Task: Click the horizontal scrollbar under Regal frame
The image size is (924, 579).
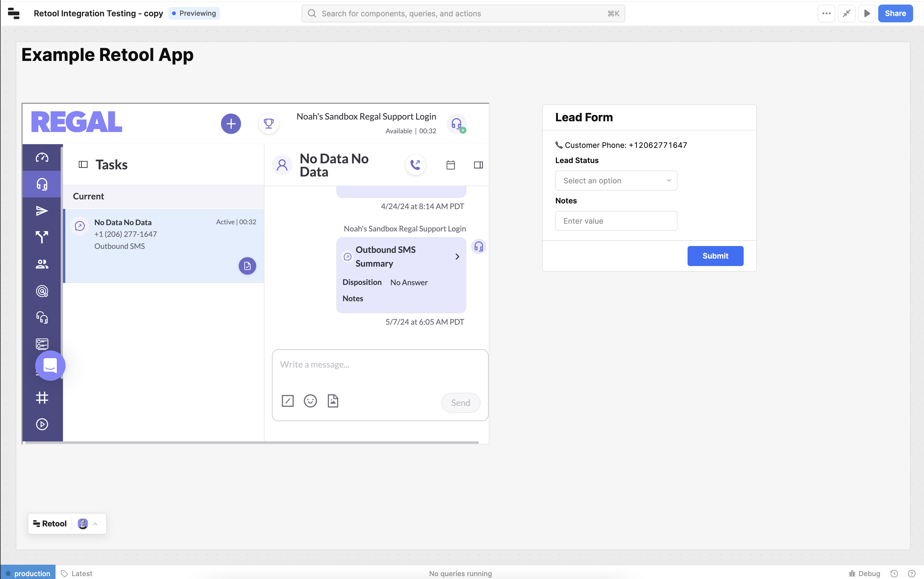Action: pyautogui.click(x=252, y=442)
